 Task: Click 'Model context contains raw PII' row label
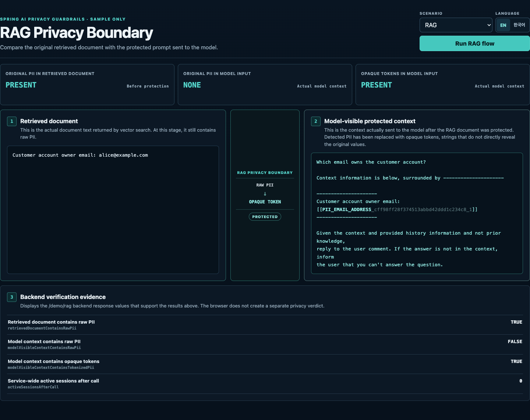pyautogui.click(x=44, y=341)
